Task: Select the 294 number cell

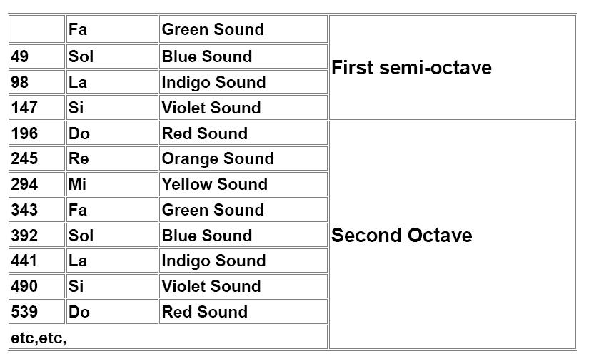Action: (24, 184)
